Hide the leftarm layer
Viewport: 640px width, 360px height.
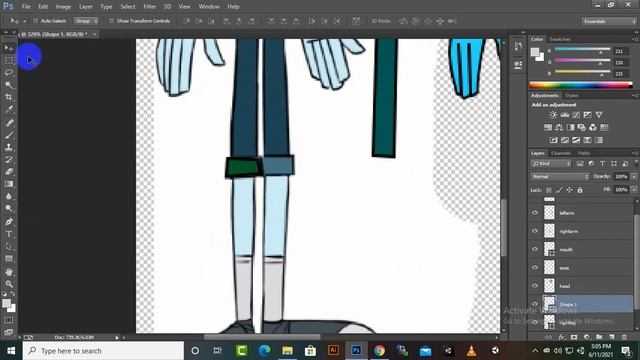(535, 213)
